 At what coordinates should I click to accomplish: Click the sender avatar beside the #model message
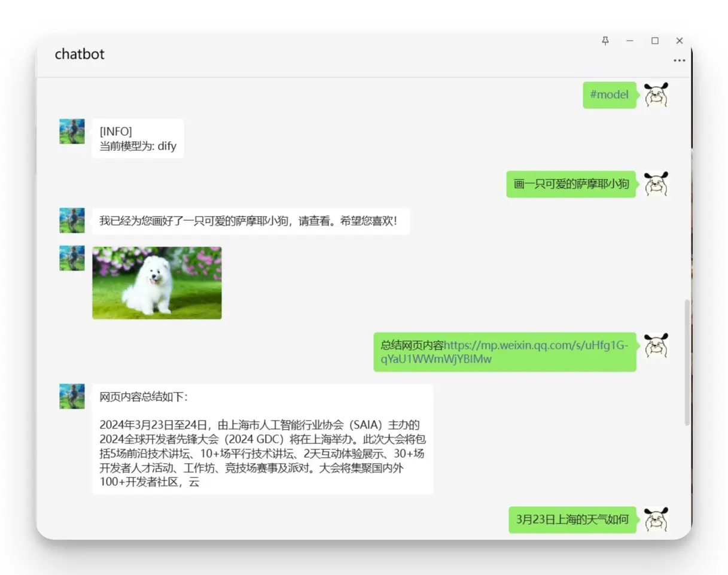(656, 95)
